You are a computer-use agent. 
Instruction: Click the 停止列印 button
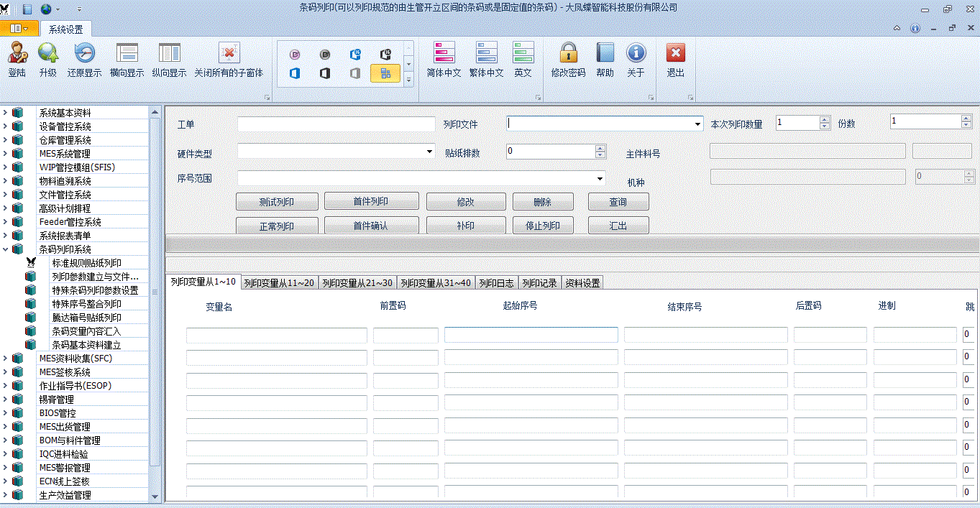543,226
